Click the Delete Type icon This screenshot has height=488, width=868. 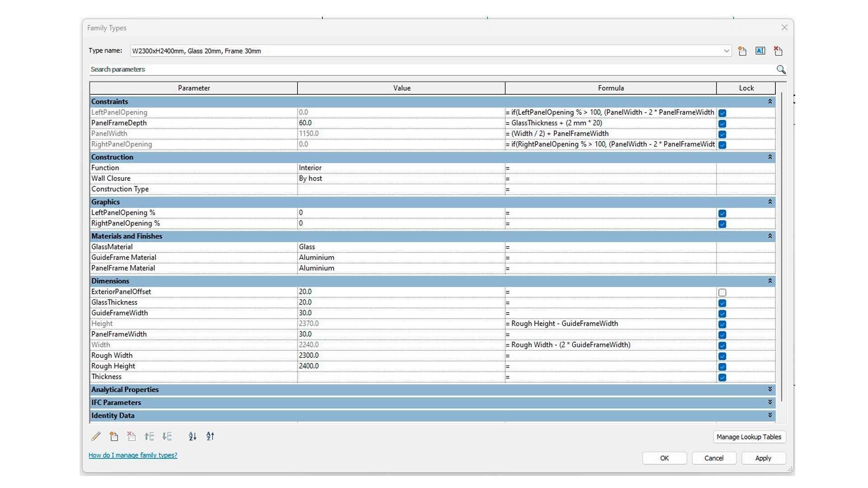778,51
